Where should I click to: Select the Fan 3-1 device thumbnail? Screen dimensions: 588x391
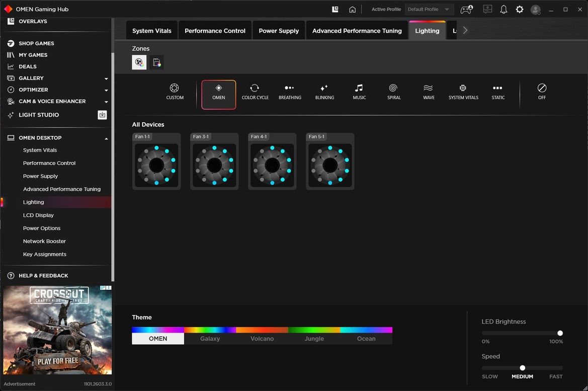pyautogui.click(x=214, y=162)
